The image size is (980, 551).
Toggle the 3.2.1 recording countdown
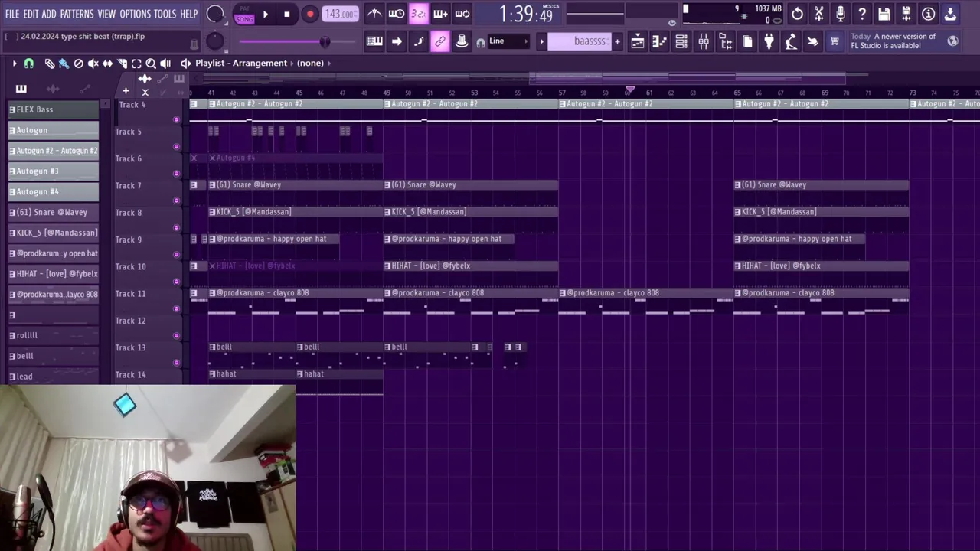[x=419, y=14]
